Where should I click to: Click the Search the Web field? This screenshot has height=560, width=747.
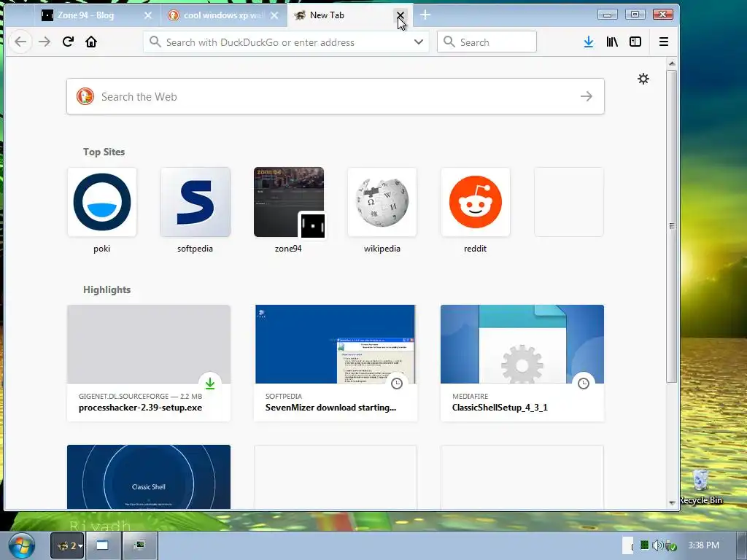[x=336, y=96]
